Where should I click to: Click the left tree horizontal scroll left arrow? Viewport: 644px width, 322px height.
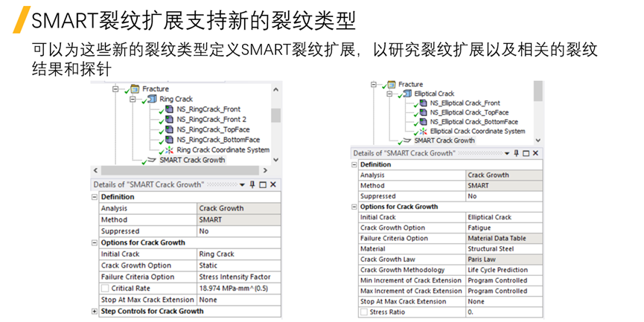pyautogui.click(x=96, y=170)
